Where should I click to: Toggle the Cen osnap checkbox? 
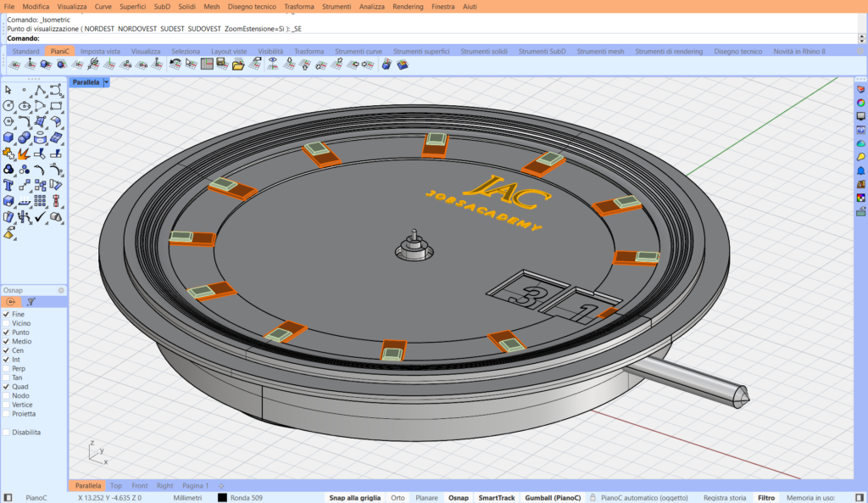[7, 350]
